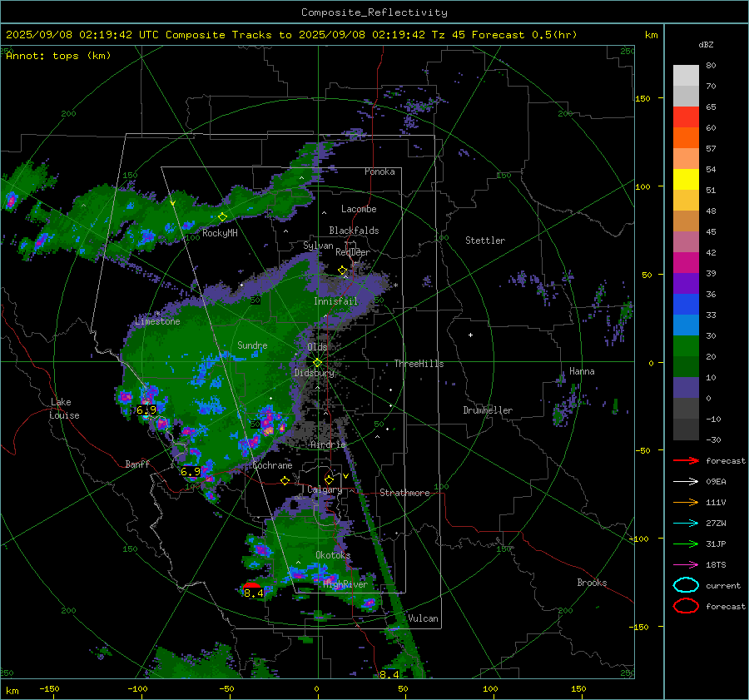
Task: Pick the bright green 20-30 dBZ swatch
Action: [686, 346]
